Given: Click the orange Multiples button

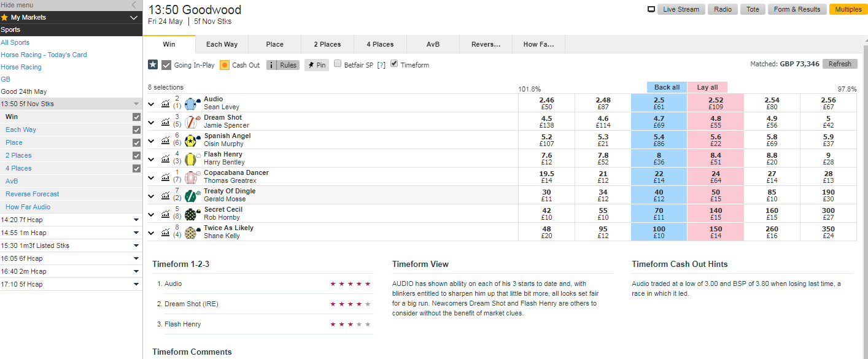Looking at the screenshot, I should tap(848, 9).
